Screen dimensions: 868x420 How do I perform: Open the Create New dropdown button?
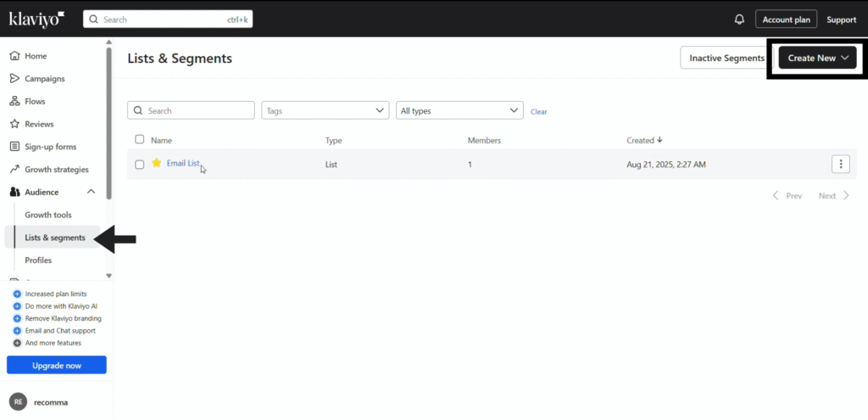tap(817, 58)
